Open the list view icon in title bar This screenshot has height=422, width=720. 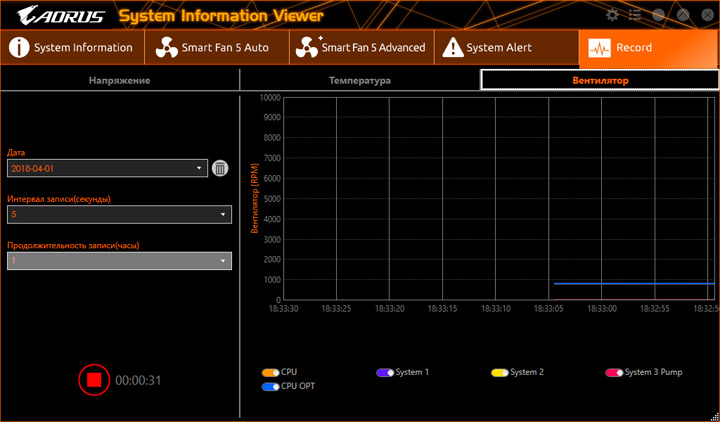[x=634, y=15]
